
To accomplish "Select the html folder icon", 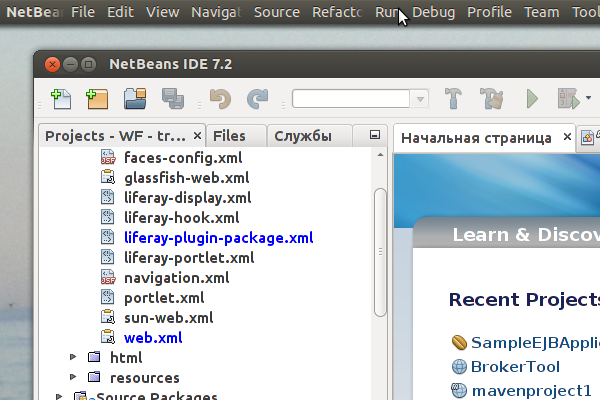I will [94, 357].
